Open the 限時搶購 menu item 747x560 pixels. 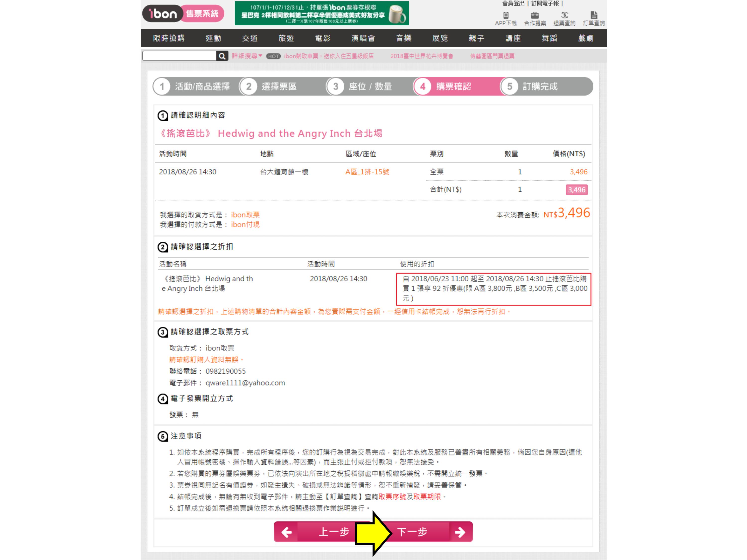coord(169,38)
